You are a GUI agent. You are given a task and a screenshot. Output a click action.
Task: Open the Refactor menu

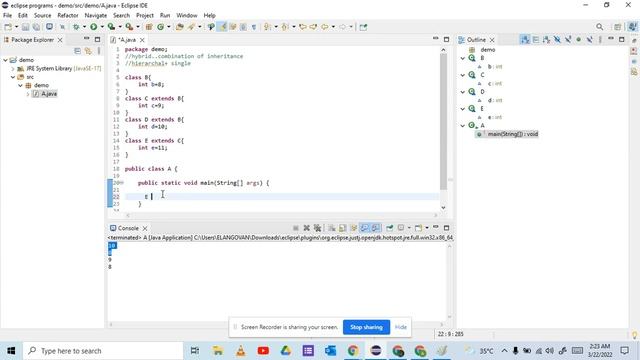(68, 15)
